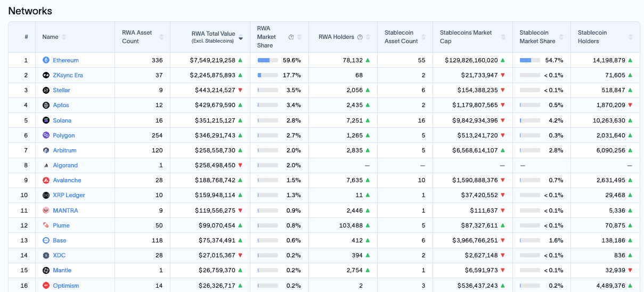The height and width of the screenshot is (292, 644).
Task: Open the Avalanche network link
Action: (67, 180)
